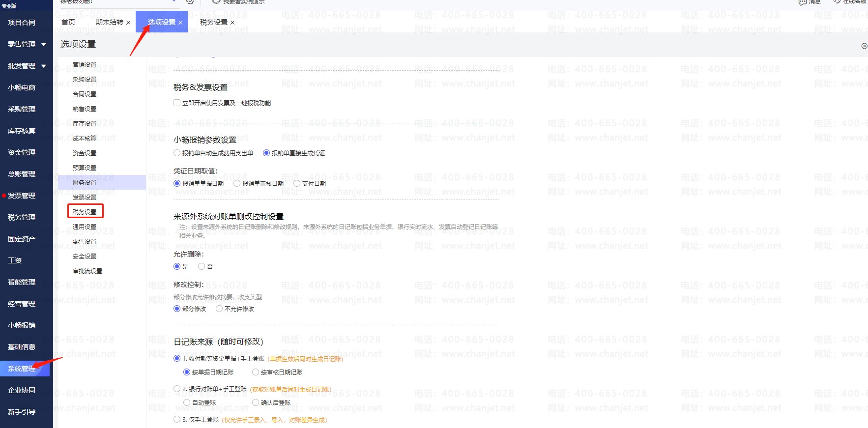
Task: Open 智能管理 in sidebar
Action: coord(22,282)
